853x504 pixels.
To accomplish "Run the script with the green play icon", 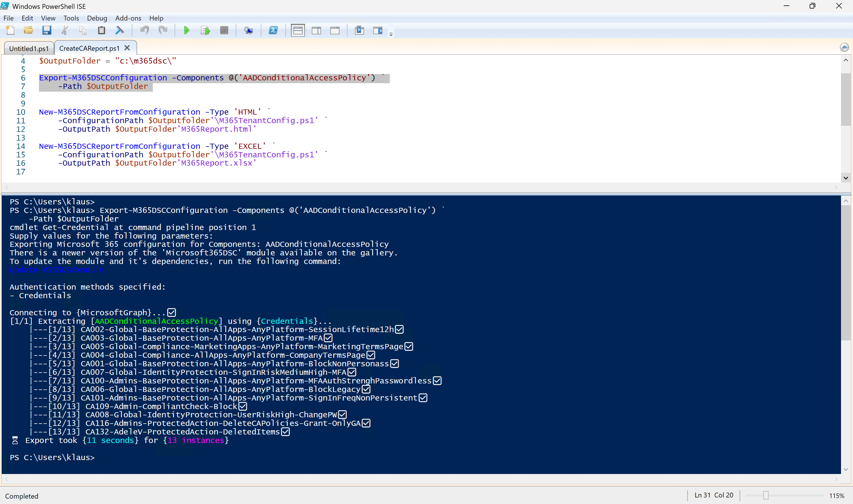I will coord(187,31).
